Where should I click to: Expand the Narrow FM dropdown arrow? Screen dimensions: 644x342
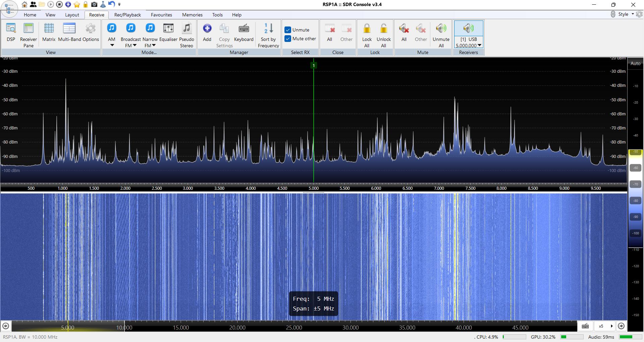(x=154, y=45)
